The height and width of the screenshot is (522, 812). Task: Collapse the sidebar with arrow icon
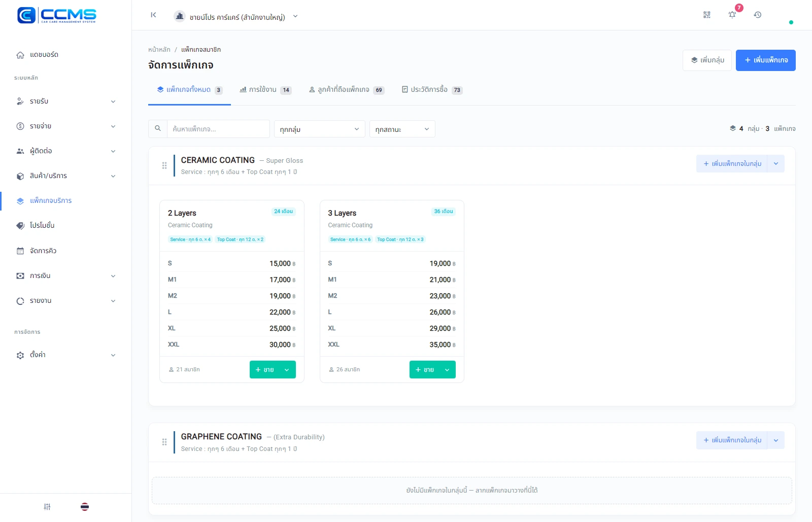(153, 15)
